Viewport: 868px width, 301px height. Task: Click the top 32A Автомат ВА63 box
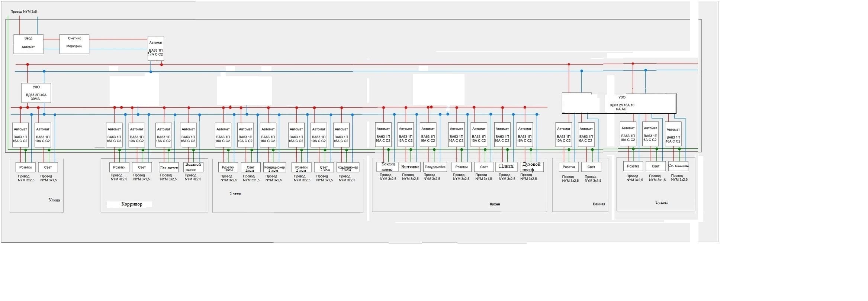tap(156, 48)
